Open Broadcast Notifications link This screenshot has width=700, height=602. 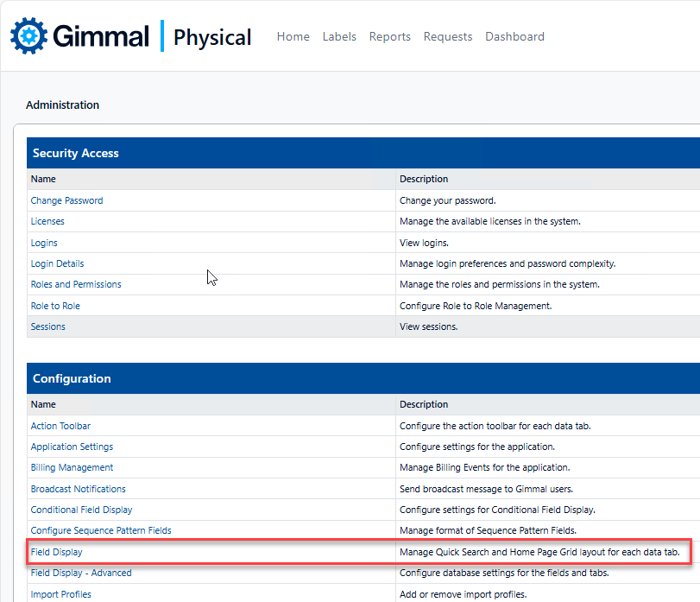[79, 489]
